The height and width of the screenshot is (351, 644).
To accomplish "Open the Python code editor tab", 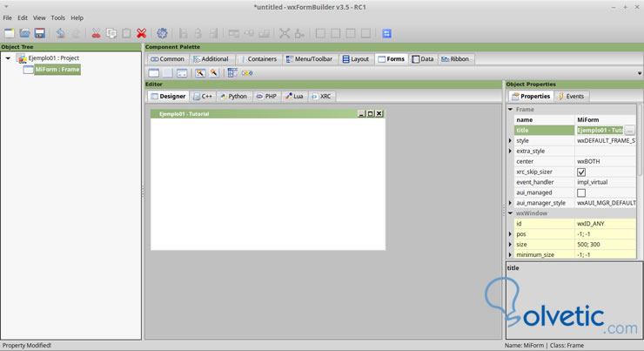I will click(234, 96).
